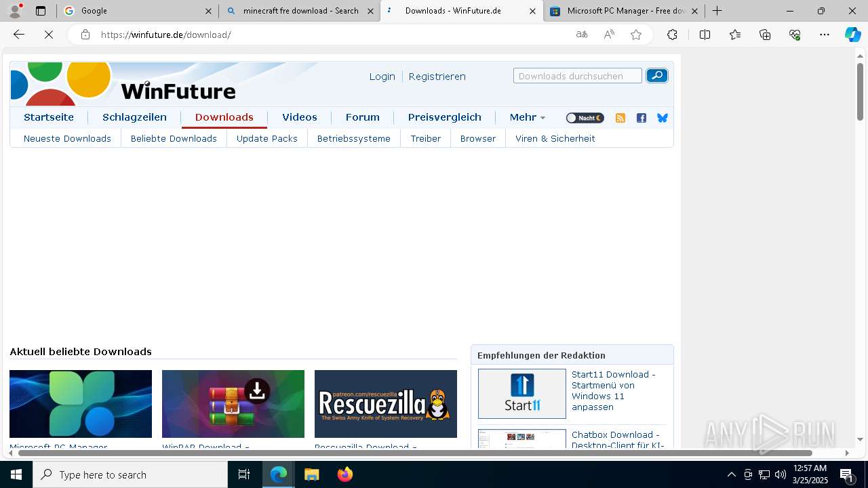Open Windows Start menu
This screenshot has height=488, width=868.
(16, 474)
